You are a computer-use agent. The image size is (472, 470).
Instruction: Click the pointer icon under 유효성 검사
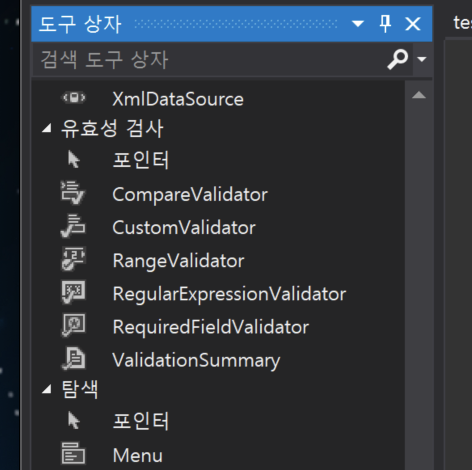(x=74, y=160)
